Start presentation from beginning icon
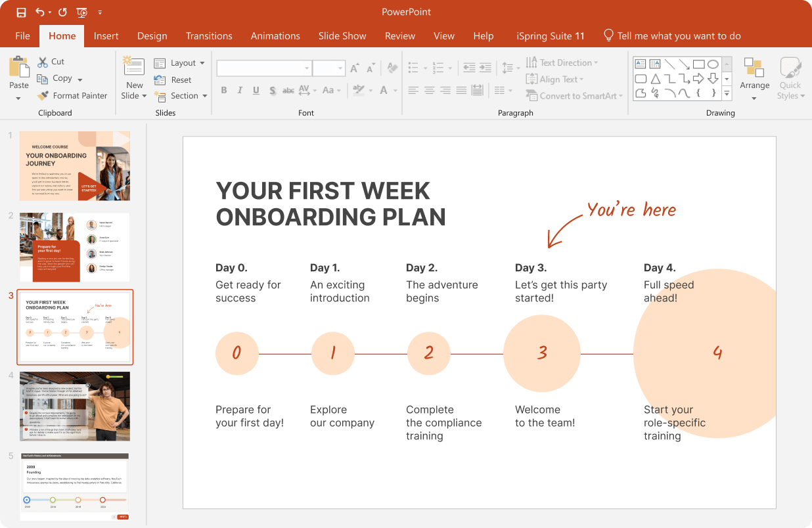The image size is (812, 528). click(x=82, y=12)
